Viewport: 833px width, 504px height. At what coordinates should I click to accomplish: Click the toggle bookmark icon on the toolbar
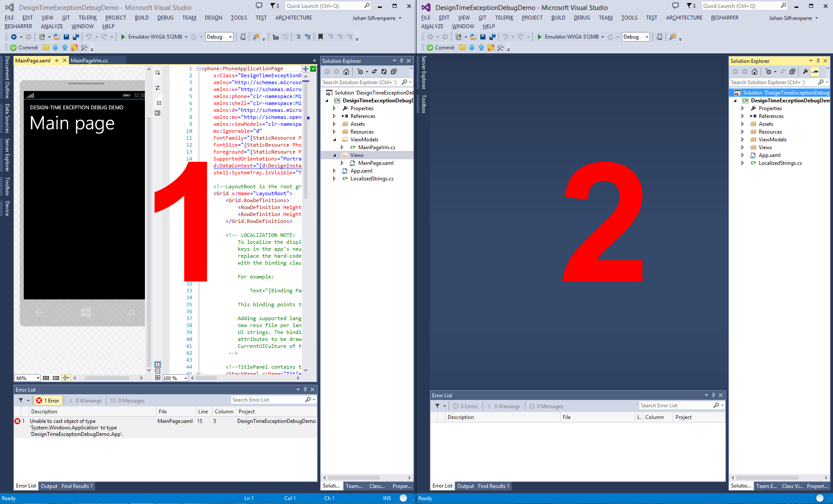(x=321, y=37)
